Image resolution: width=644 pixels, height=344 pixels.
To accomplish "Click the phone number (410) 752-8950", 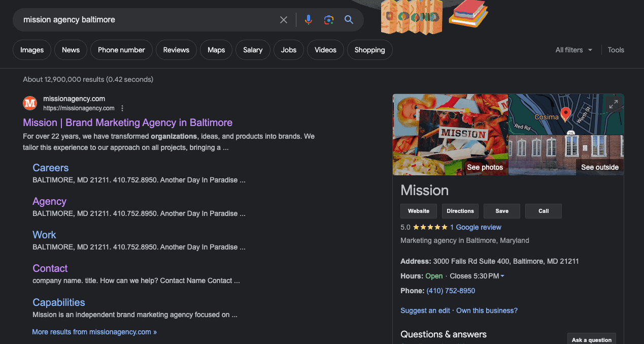I will click(x=451, y=291).
